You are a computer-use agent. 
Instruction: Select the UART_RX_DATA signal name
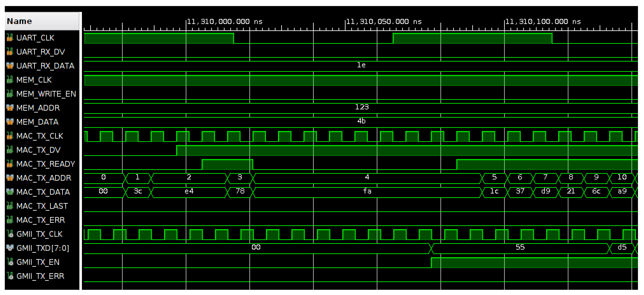[x=45, y=66]
